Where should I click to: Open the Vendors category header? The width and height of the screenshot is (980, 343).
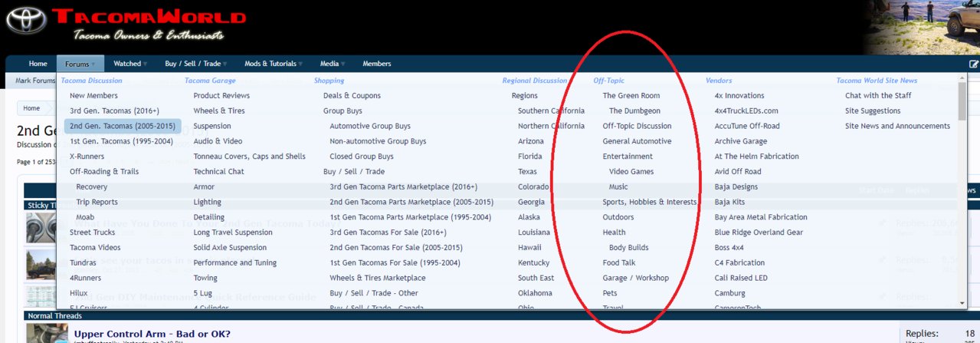(719, 80)
